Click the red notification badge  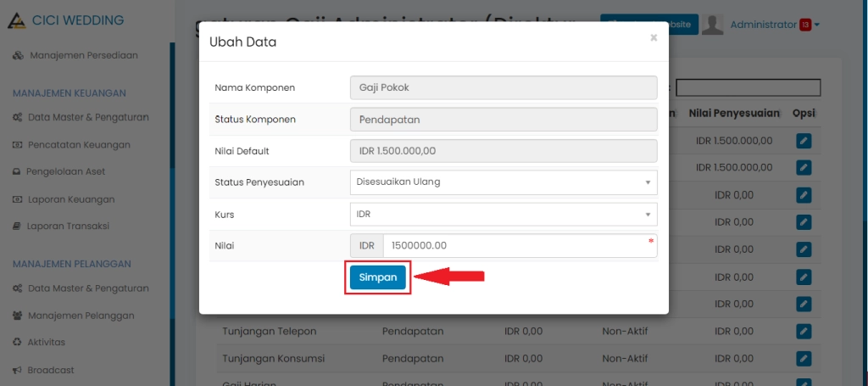click(x=804, y=25)
